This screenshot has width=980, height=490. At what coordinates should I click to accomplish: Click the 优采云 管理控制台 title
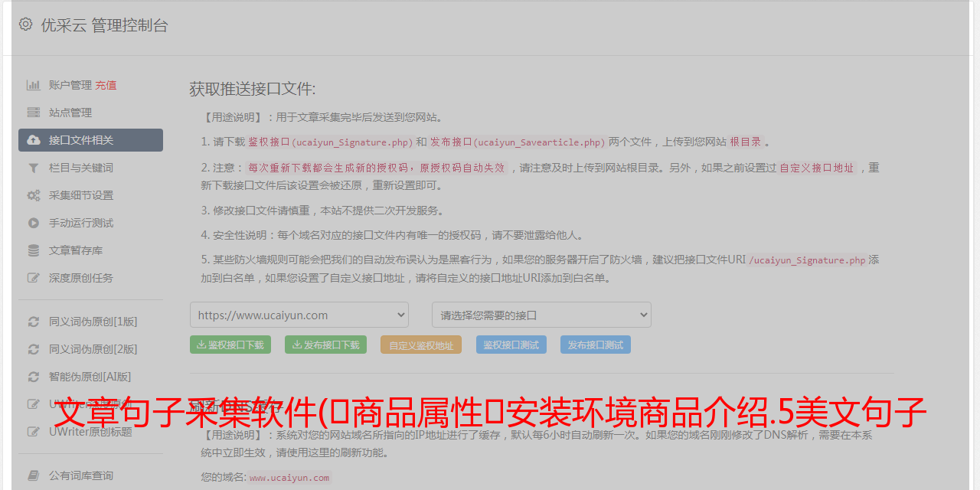(x=104, y=25)
